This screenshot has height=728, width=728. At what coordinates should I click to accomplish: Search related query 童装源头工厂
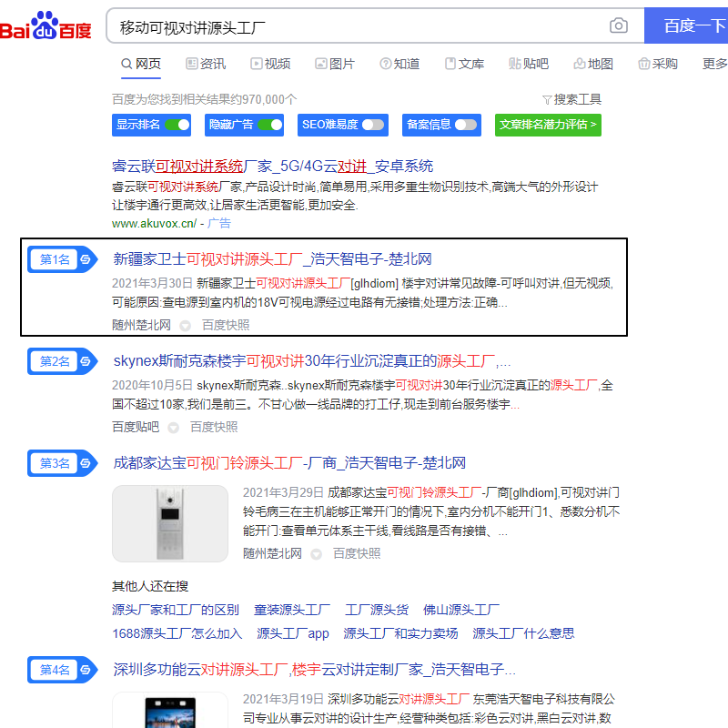[x=292, y=610]
